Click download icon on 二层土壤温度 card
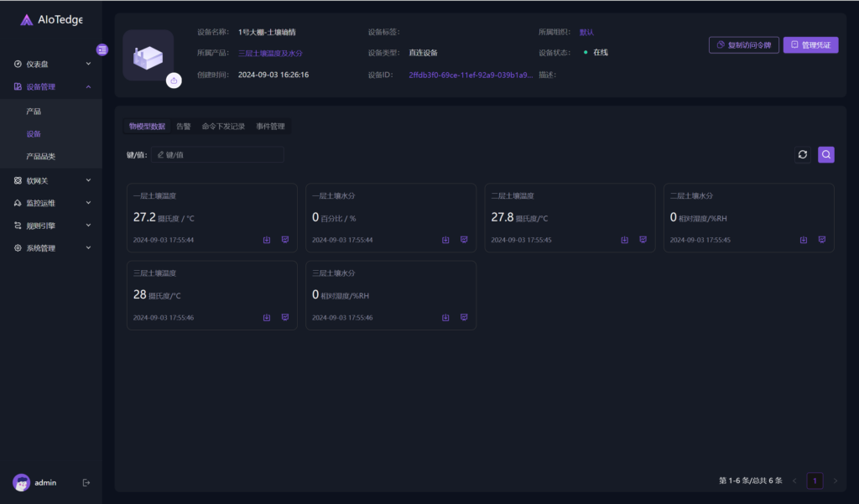The height and width of the screenshot is (504, 859). pyautogui.click(x=624, y=240)
